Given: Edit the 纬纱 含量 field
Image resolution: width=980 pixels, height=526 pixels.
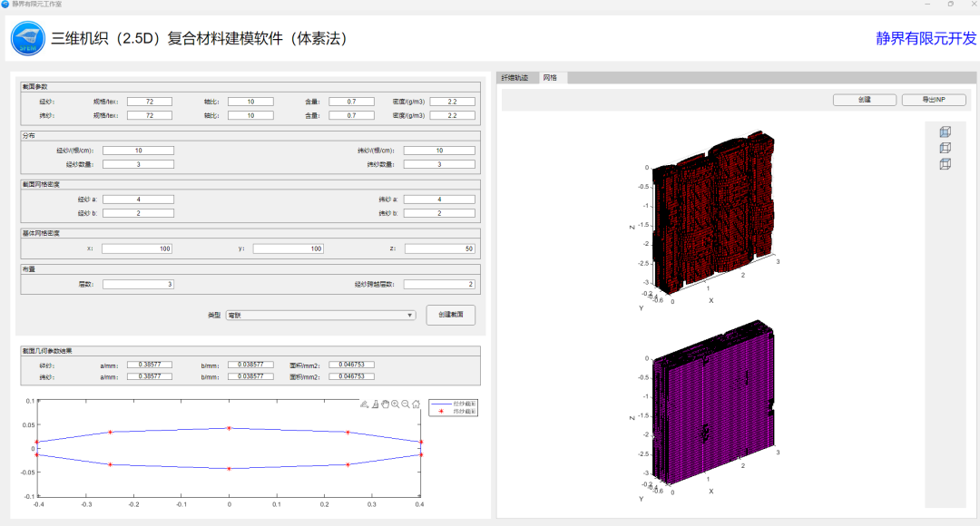Looking at the screenshot, I should pos(352,115).
